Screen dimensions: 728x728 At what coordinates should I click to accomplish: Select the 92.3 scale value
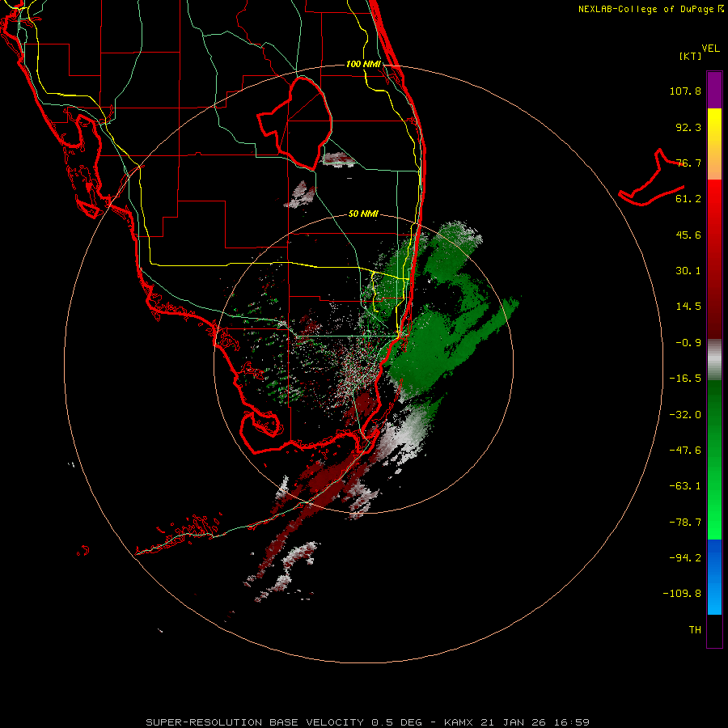coord(688,127)
